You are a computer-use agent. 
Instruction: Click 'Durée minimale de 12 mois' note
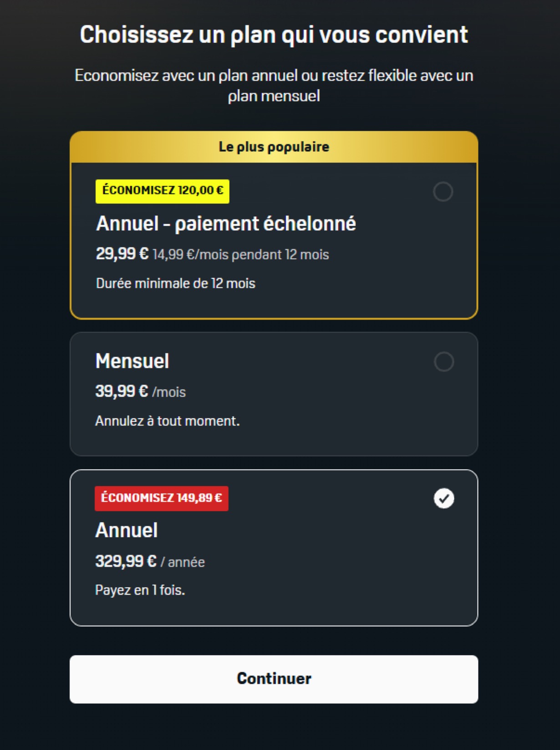click(x=175, y=283)
